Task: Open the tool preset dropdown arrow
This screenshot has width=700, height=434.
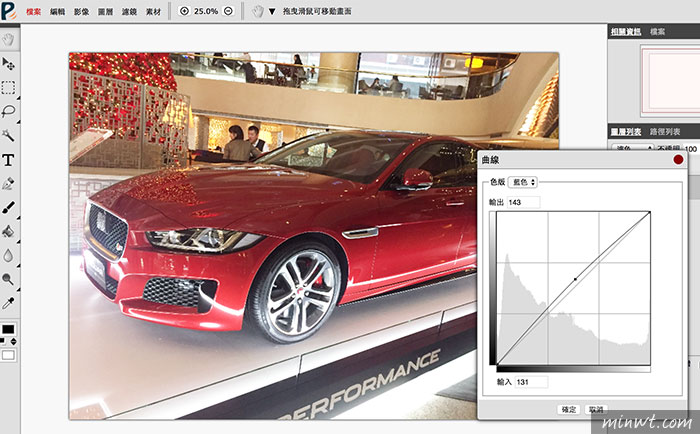Action: click(x=272, y=12)
